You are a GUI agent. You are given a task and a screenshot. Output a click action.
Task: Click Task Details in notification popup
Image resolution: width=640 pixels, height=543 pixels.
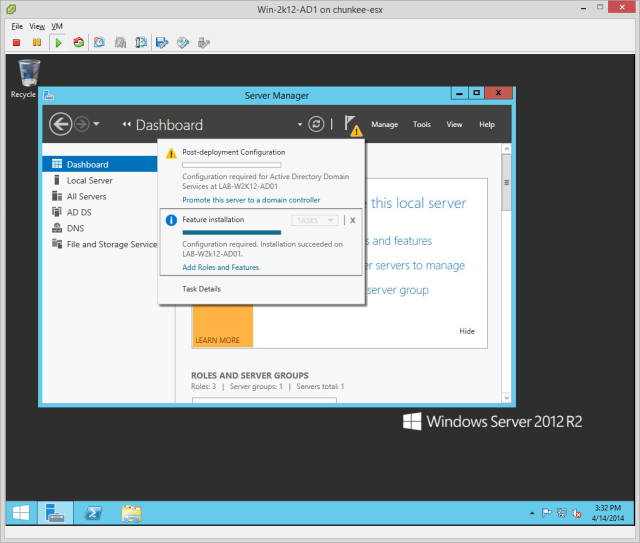point(201,289)
